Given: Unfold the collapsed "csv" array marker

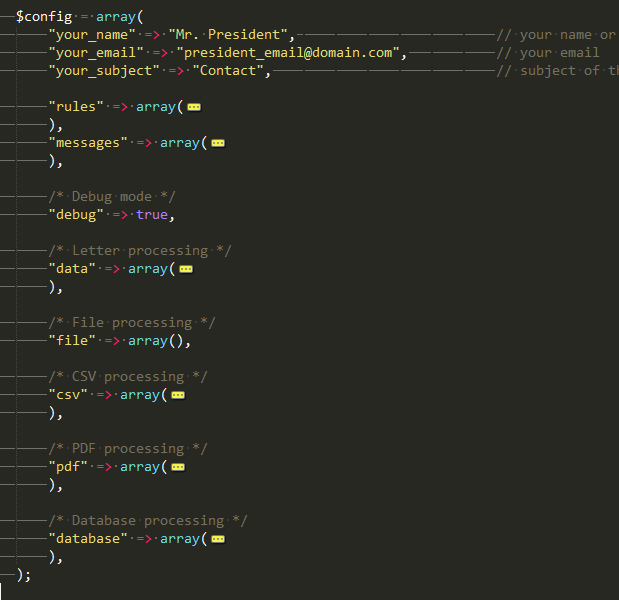Looking at the screenshot, I should (x=178, y=395).
